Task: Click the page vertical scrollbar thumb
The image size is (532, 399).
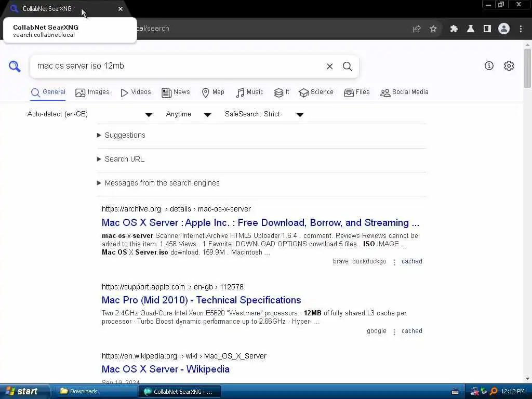Action: (527, 68)
